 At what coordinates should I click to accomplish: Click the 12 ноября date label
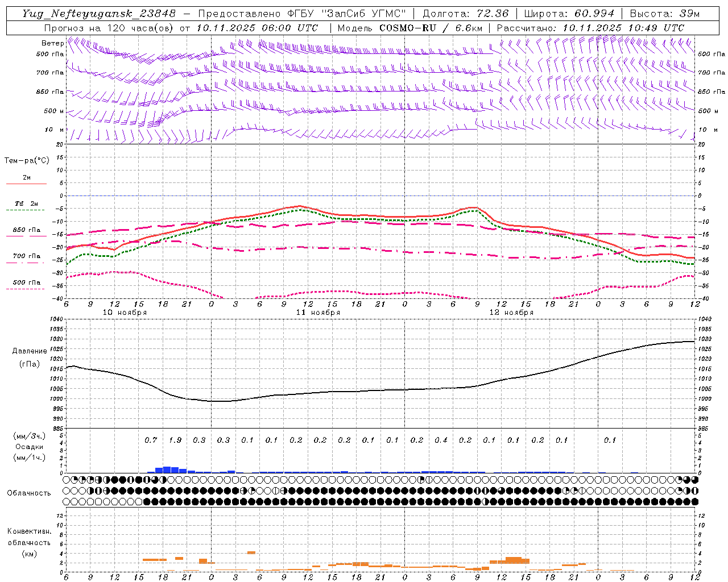(511, 313)
